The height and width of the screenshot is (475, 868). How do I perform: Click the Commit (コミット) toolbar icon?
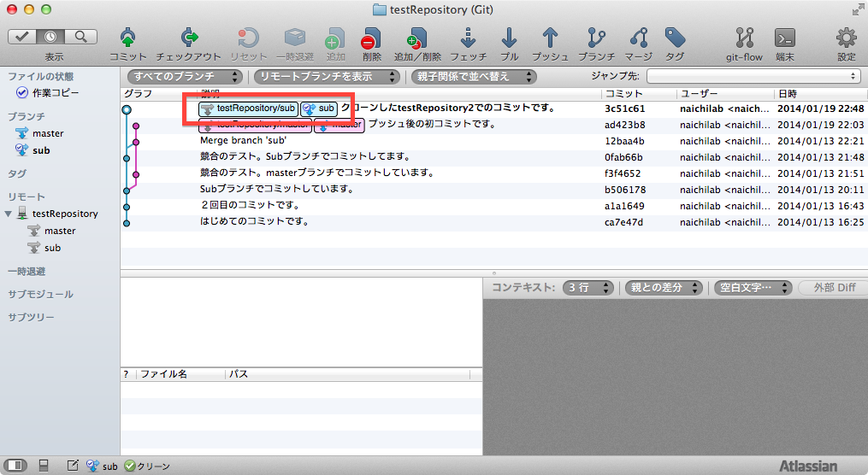(128, 38)
